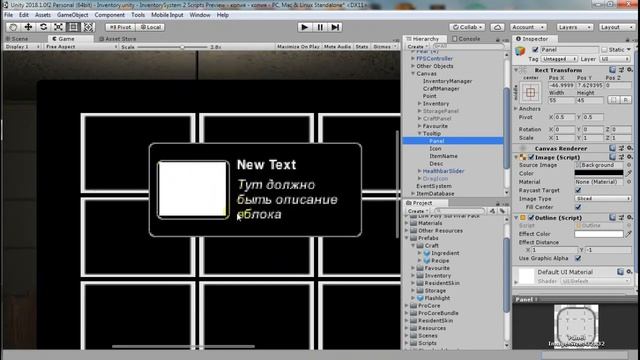Select the Rotate tool
This screenshot has width=640, height=360.
[43, 27]
